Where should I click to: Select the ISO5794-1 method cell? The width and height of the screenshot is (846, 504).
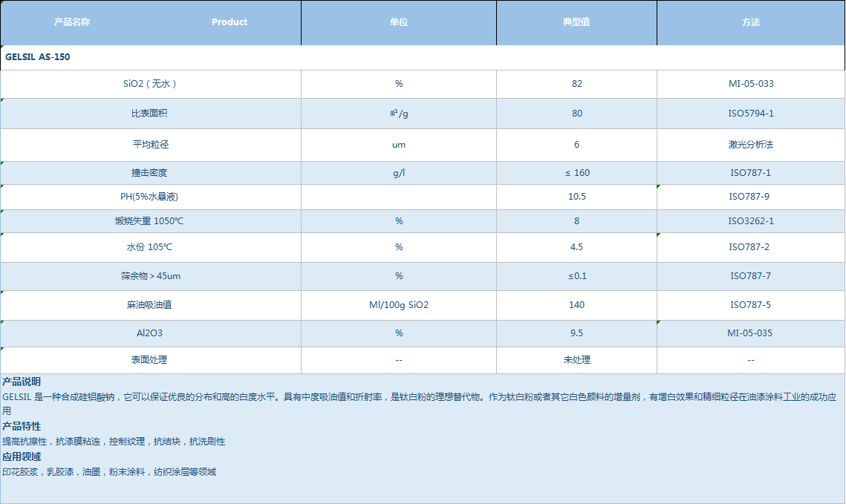pyautogui.click(x=750, y=114)
